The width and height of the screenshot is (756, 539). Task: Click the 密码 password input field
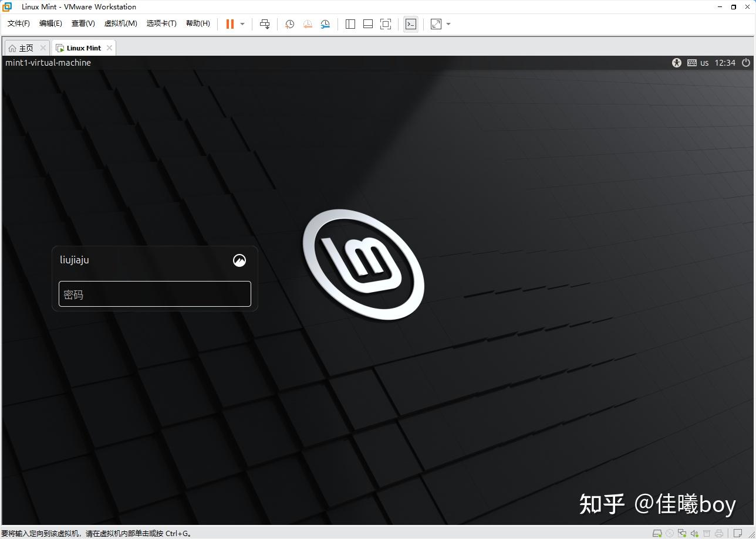(x=154, y=294)
